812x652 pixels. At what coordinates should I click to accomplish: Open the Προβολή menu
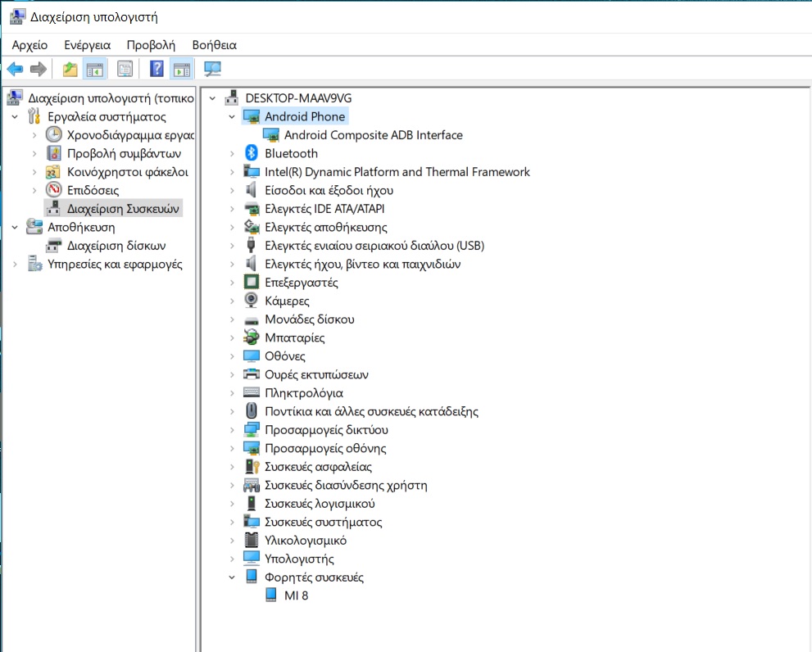coord(151,45)
